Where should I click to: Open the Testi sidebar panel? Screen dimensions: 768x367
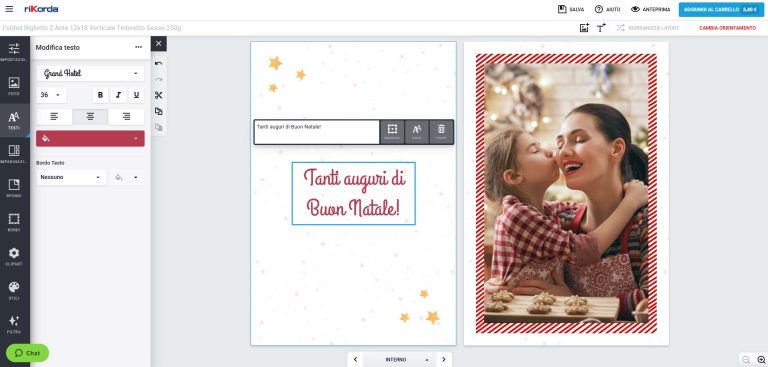14,121
